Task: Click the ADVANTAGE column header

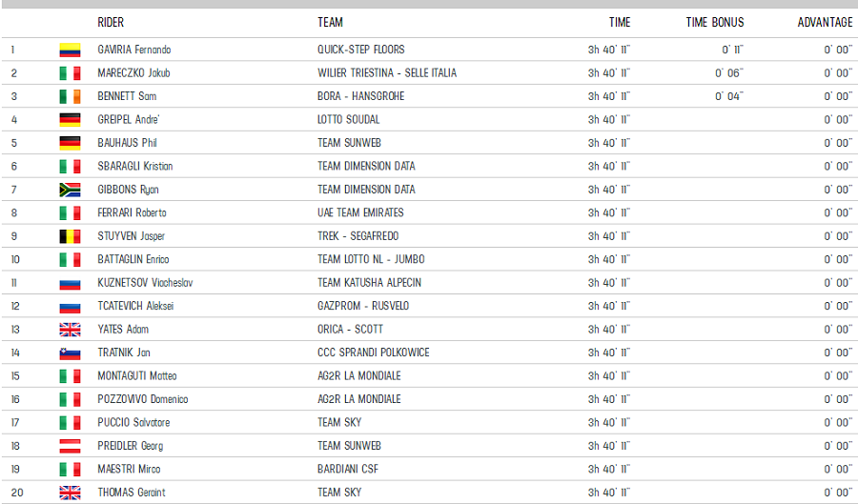Action: (x=825, y=23)
